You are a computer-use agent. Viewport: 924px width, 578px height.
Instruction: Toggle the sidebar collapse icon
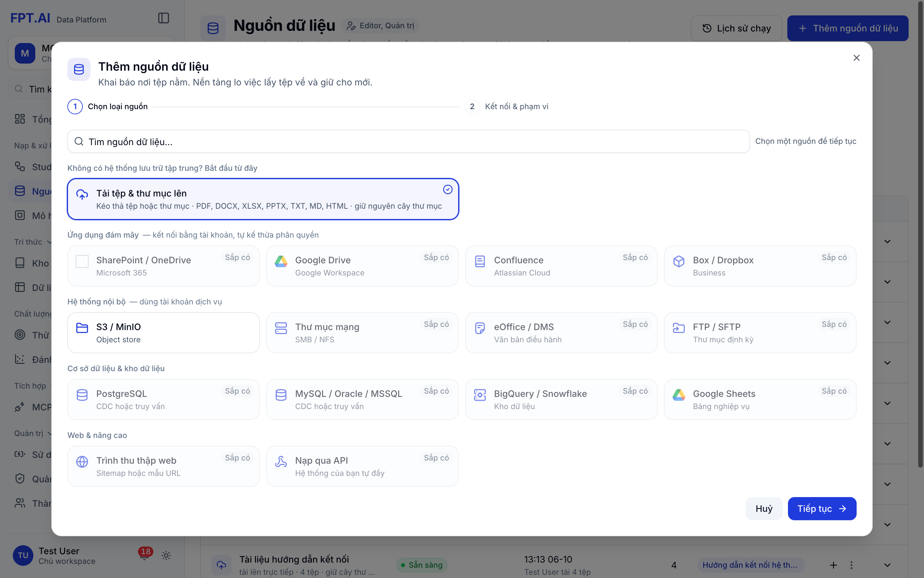point(163,18)
